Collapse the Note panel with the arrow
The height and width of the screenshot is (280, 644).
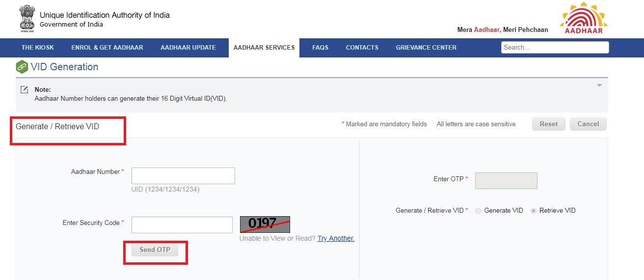pyautogui.click(x=599, y=85)
